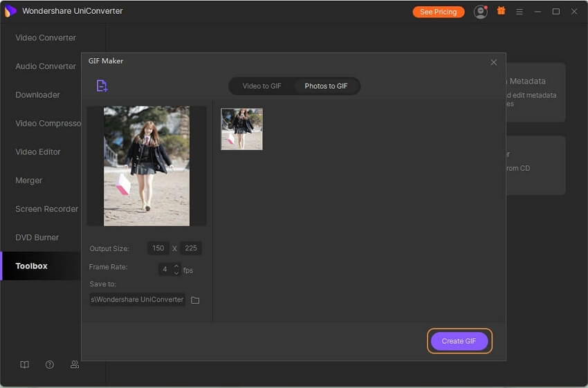
Task: Decrease the frame rate value
Action: click(x=176, y=272)
